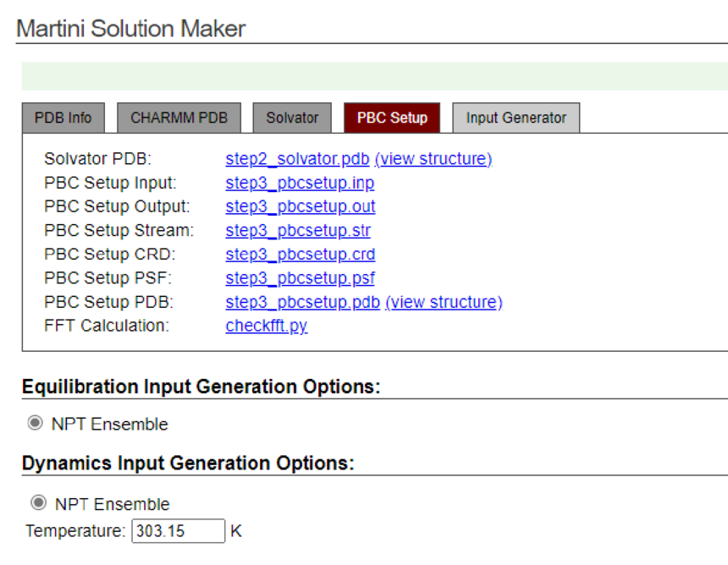Select NPT Ensemble for Equilibration

(36, 424)
